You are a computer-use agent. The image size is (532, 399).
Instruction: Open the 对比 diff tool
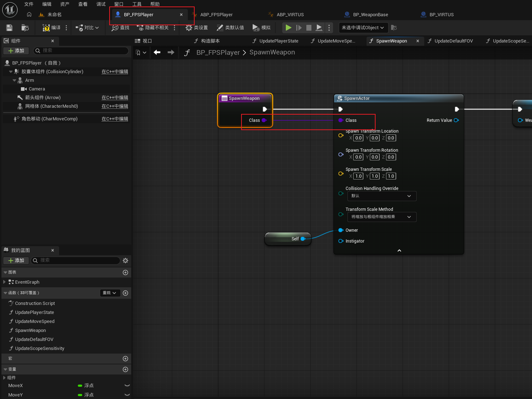87,28
